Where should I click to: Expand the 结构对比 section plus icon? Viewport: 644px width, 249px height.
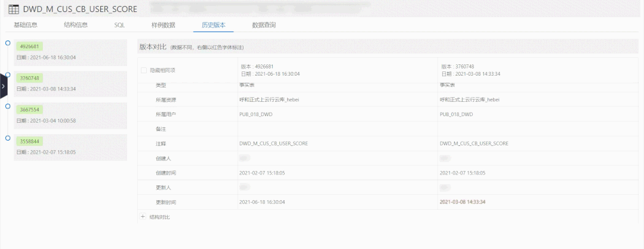coord(143,217)
